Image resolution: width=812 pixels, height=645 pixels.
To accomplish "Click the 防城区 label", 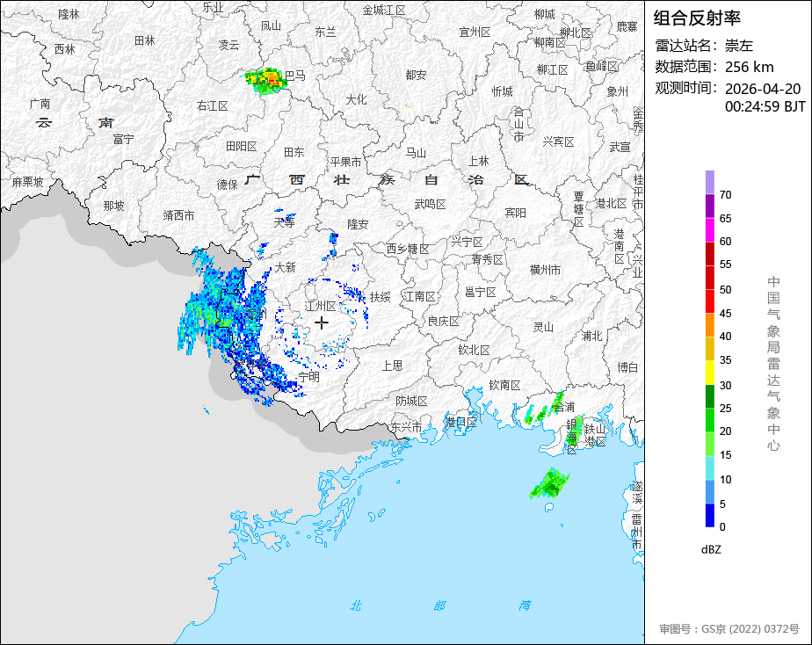I will [411, 401].
